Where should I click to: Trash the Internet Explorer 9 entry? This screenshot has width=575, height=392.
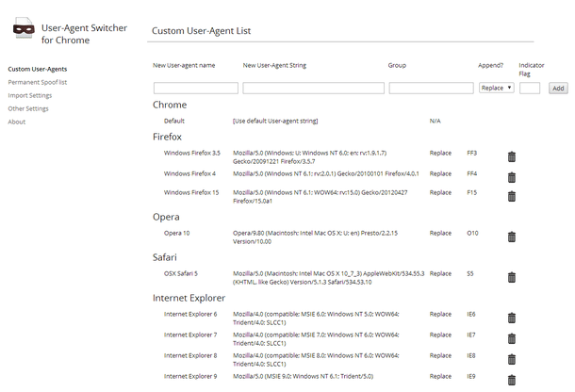pyautogui.click(x=512, y=381)
